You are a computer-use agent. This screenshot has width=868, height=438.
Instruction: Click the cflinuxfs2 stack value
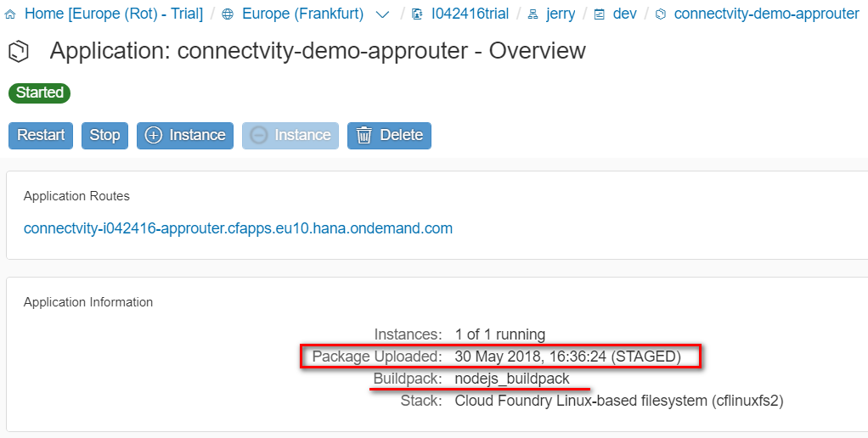619,401
